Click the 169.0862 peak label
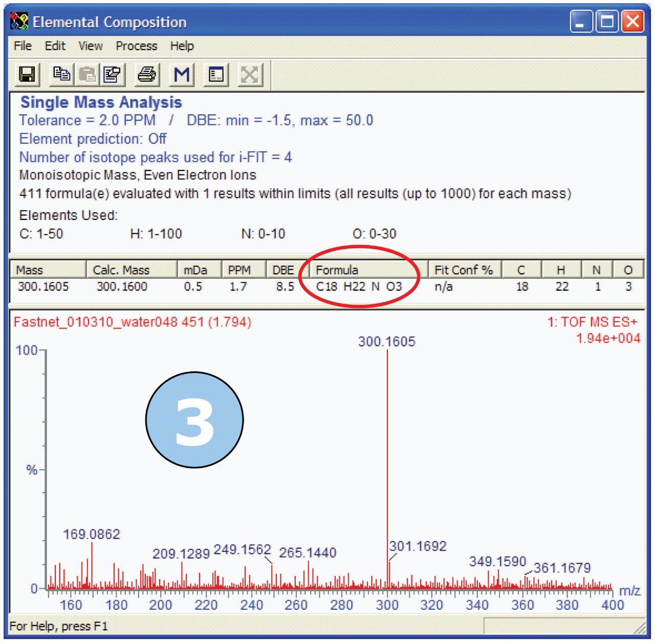Screen dimensions: 655x644 [x=92, y=534]
